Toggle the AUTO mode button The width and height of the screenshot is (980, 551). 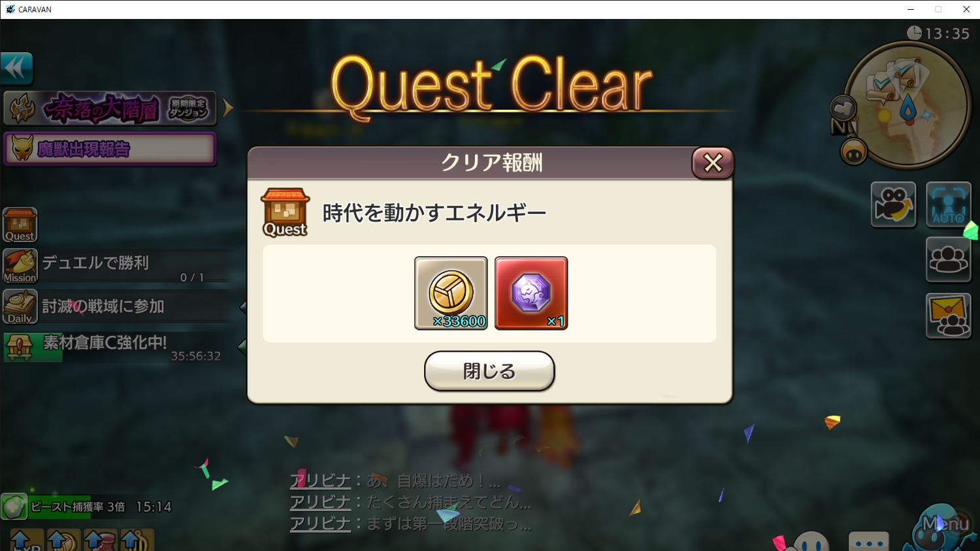(948, 205)
